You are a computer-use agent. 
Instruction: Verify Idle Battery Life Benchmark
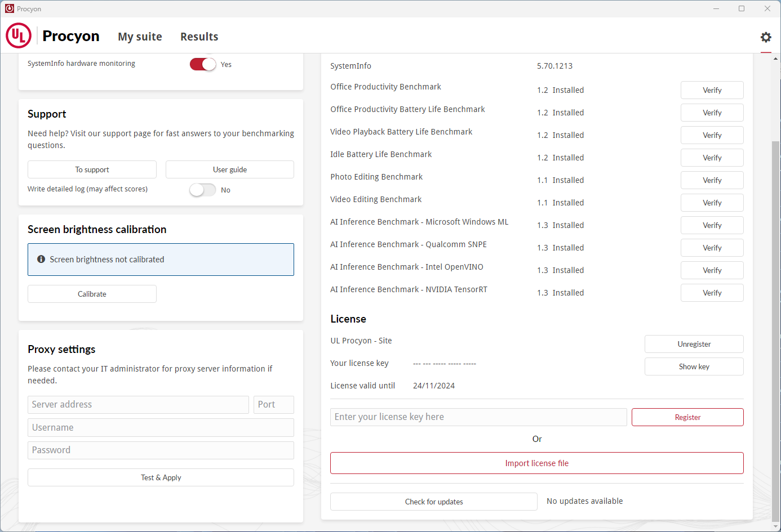pyautogui.click(x=712, y=158)
